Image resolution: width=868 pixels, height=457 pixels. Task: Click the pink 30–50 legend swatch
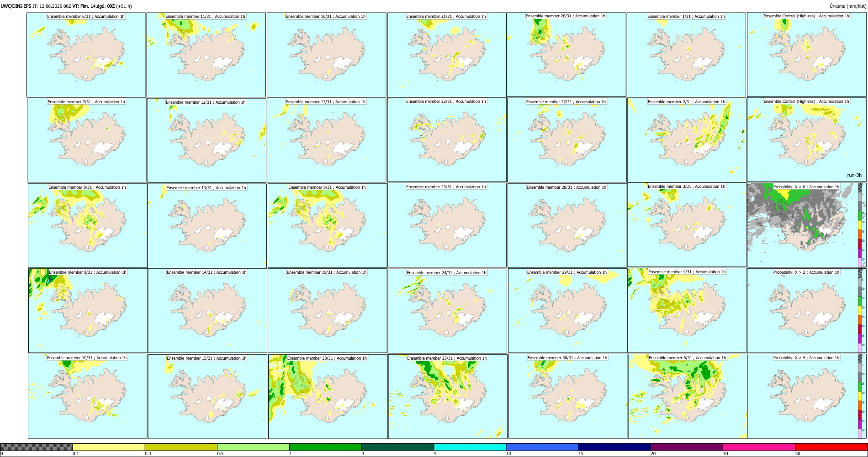[x=759, y=447]
